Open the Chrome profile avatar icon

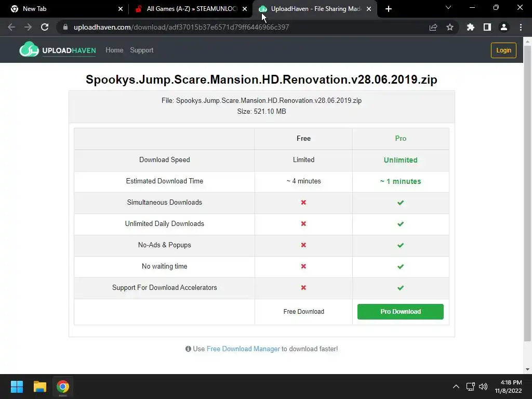[504, 27]
